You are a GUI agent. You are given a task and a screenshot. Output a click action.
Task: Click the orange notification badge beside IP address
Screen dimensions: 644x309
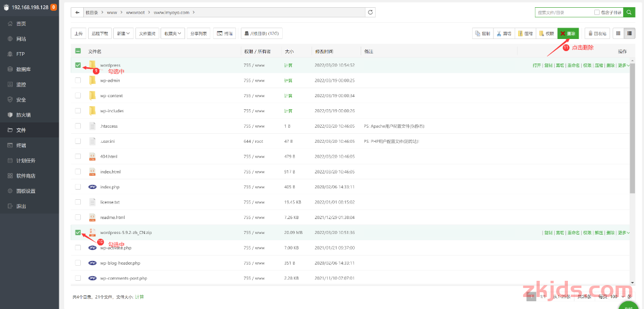[x=53, y=7]
